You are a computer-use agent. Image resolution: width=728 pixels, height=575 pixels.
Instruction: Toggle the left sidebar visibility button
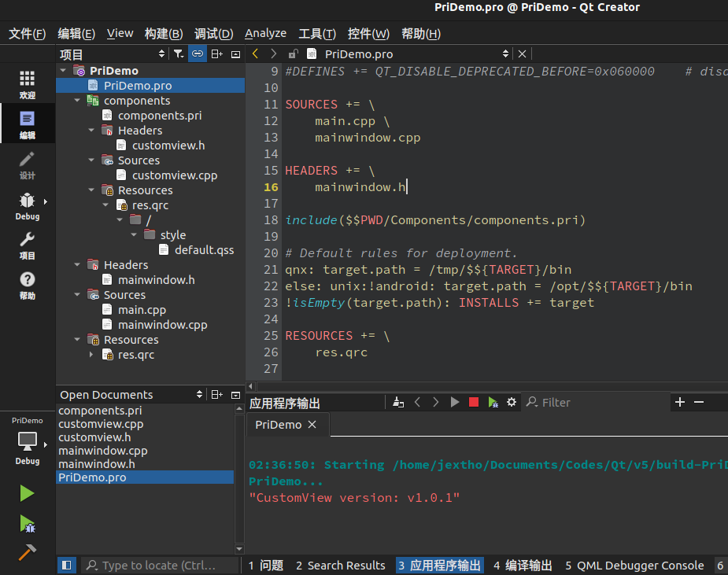click(67, 565)
